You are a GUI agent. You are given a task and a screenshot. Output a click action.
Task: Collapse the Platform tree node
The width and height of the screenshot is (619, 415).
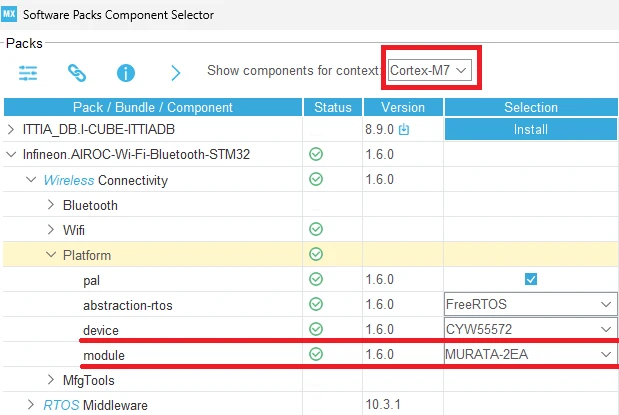click(x=51, y=255)
